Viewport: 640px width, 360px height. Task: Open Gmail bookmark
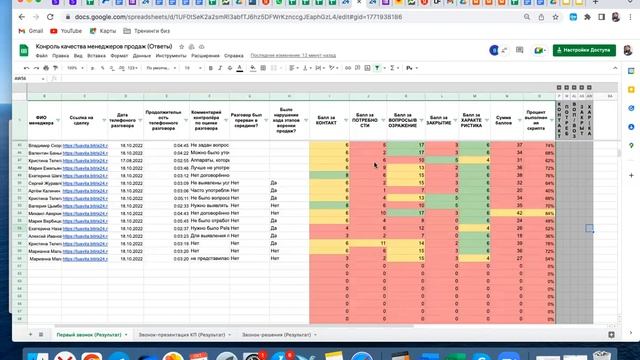31,31
